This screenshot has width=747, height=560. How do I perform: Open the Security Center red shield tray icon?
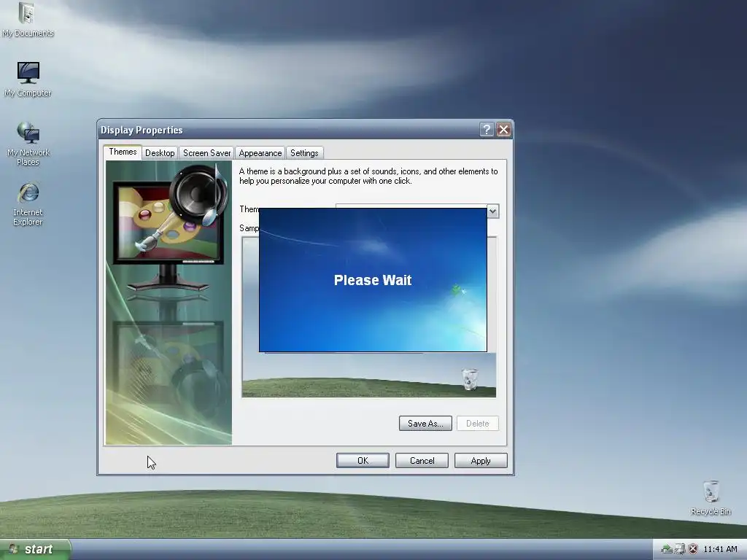[x=693, y=549]
